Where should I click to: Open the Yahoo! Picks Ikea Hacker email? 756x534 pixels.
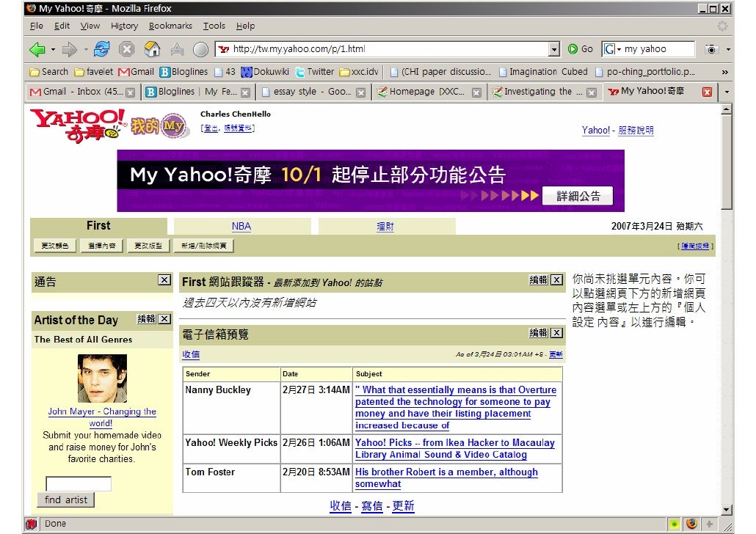coord(454,449)
